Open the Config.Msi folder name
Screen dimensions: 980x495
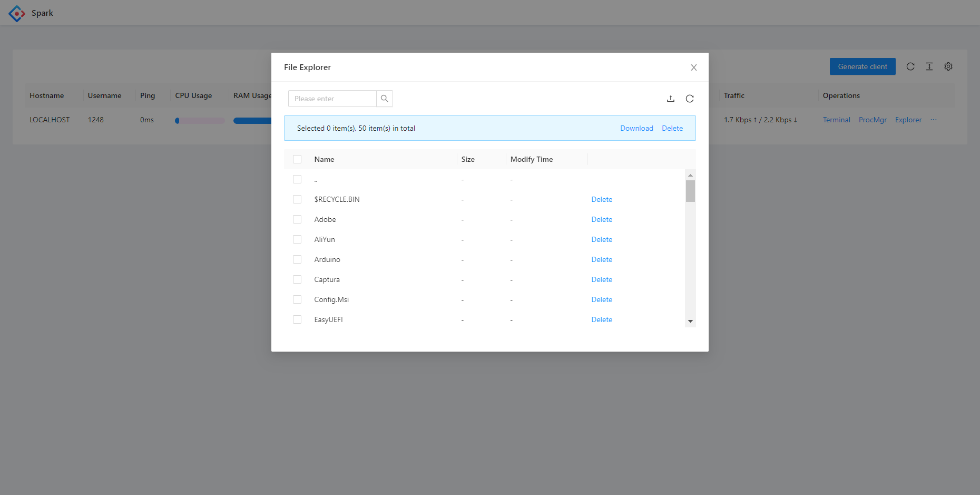pos(331,299)
